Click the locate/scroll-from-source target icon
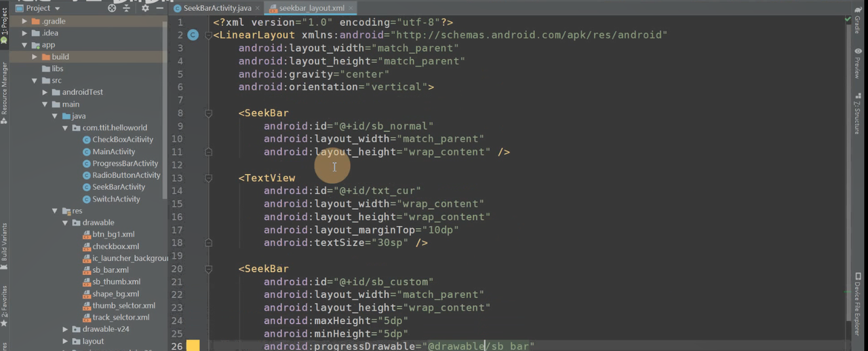The image size is (868, 351). point(112,8)
